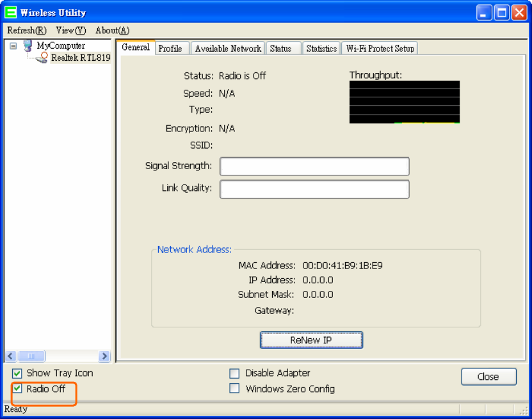Viewport: 532px width, 419px height.
Task: Switch to the General tab
Action: [x=136, y=47]
